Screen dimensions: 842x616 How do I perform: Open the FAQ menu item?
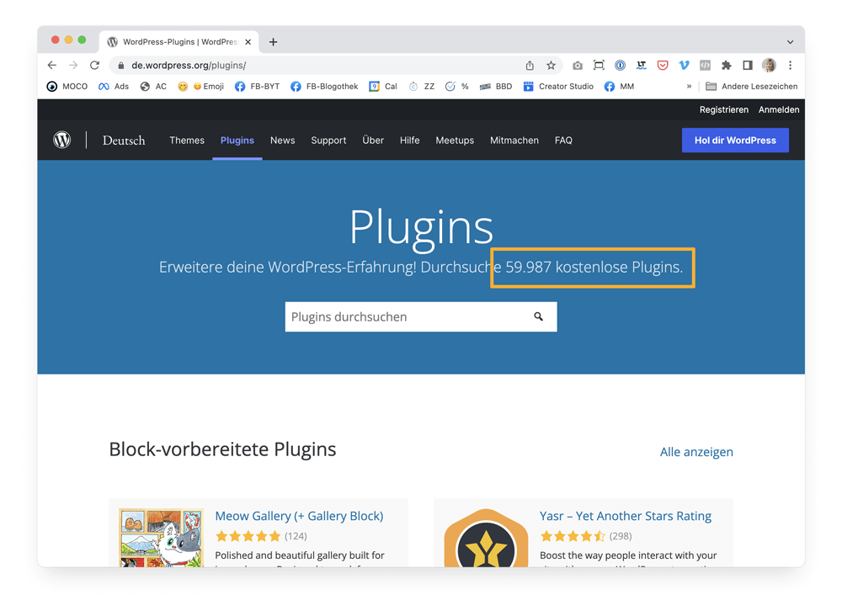point(563,140)
